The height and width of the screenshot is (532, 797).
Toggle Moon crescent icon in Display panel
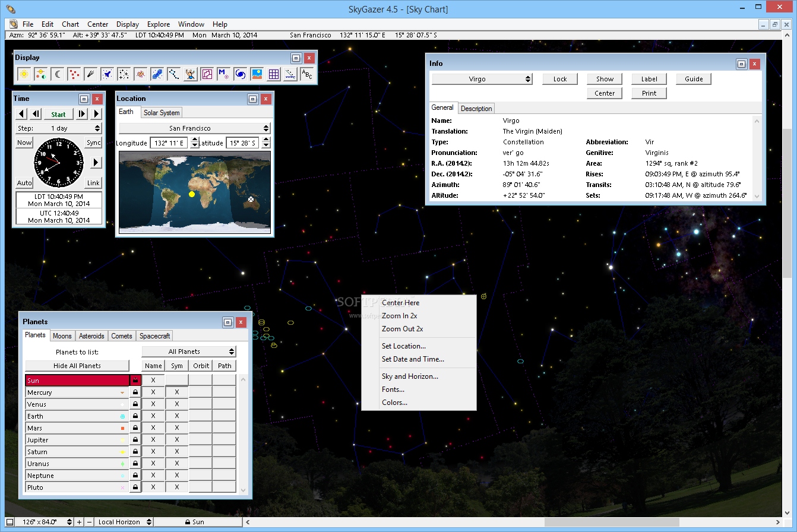pos(58,74)
